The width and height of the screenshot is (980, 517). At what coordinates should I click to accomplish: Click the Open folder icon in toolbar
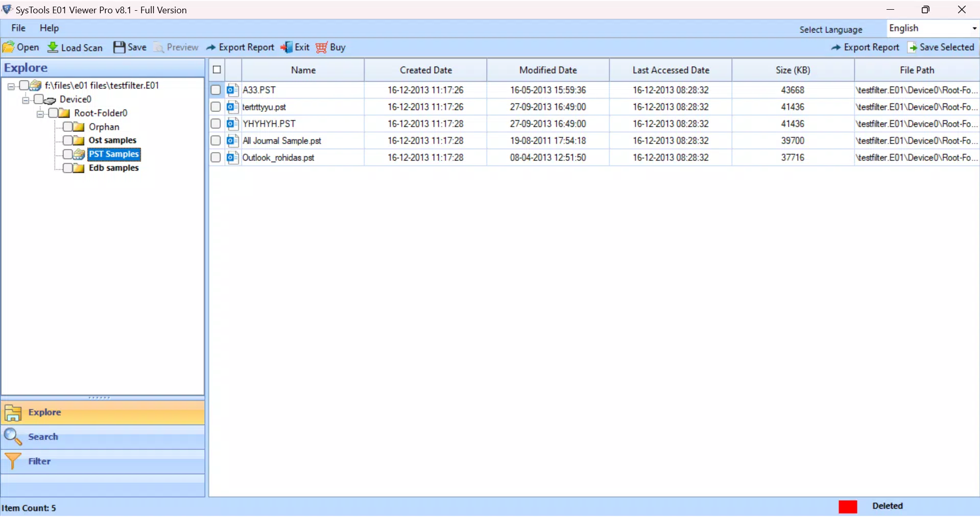tap(9, 48)
